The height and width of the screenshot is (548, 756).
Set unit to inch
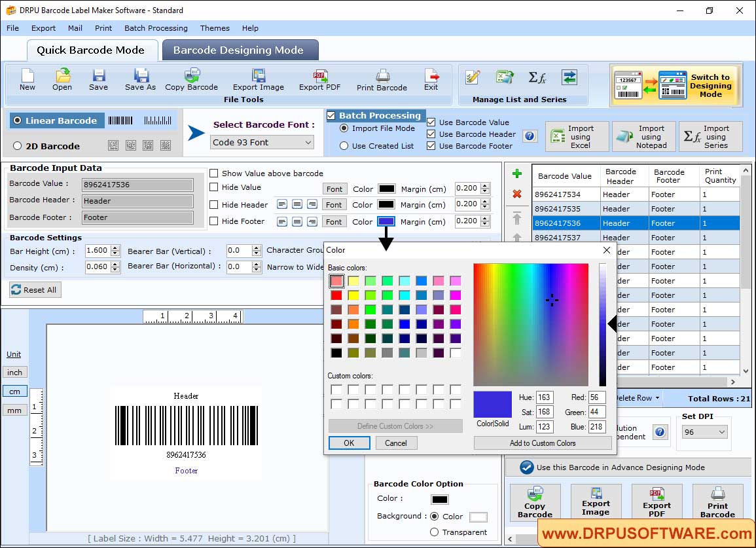[14, 373]
